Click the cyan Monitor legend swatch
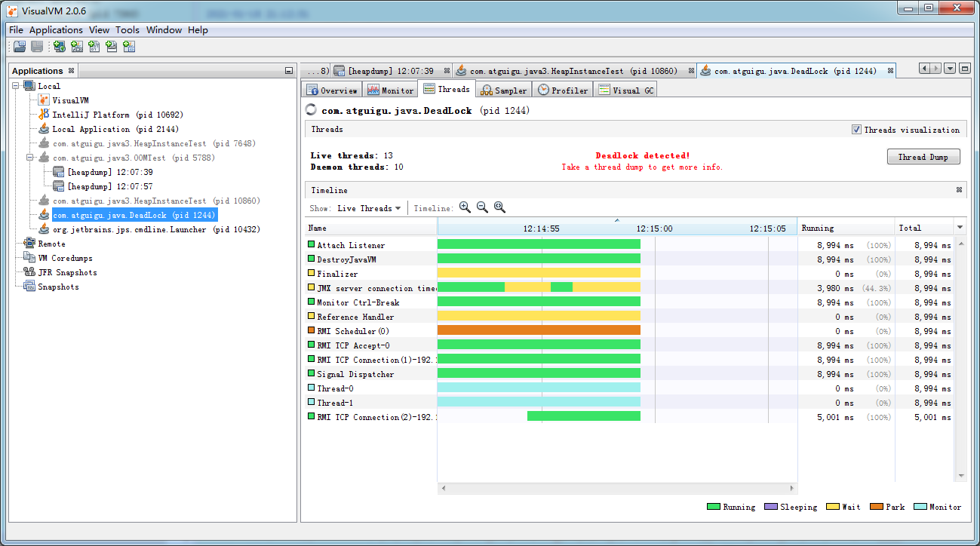Screen dimensions: 980x546 (x=920, y=507)
